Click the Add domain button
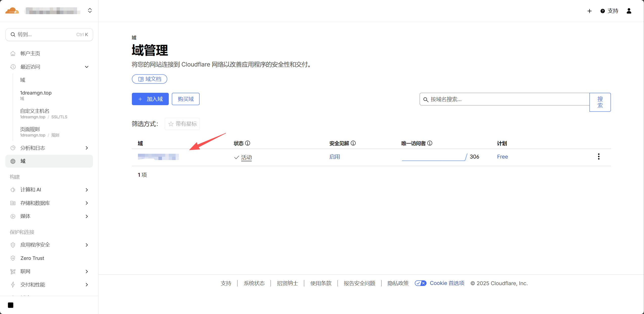This screenshot has height=314, width=644. pyautogui.click(x=150, y=99)
